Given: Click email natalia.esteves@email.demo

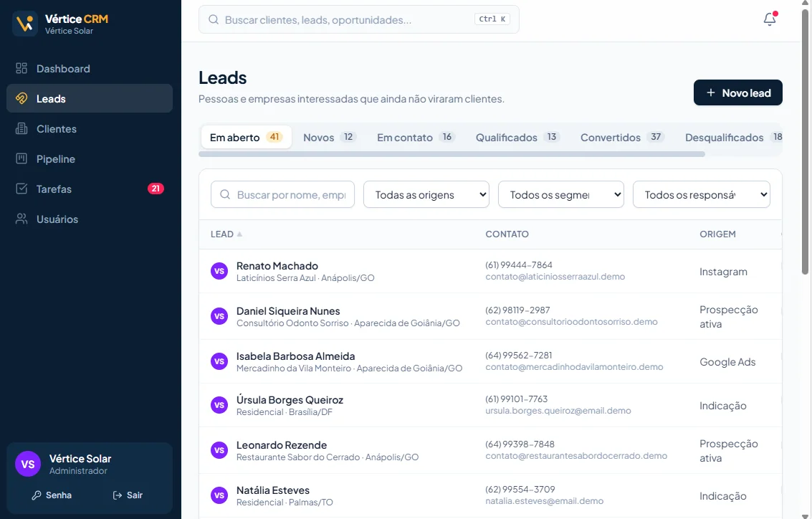Looking at the screenshot, I should pos(544,501).
